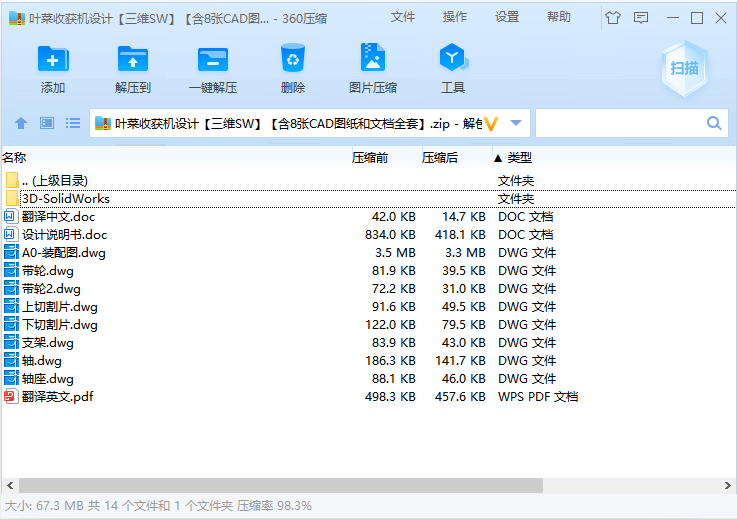Click the 834.0 KB size value
This screenshot has width=737, height=519.
coord(390,235)
